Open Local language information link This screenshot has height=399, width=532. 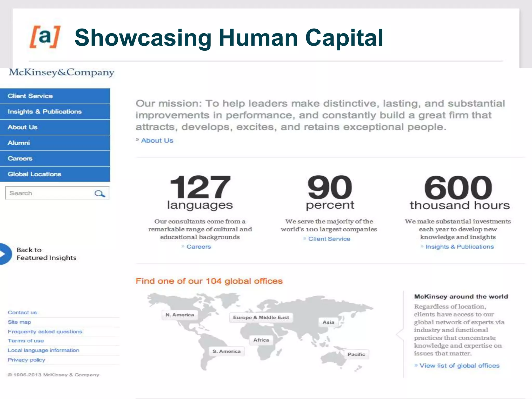point(43,350)
